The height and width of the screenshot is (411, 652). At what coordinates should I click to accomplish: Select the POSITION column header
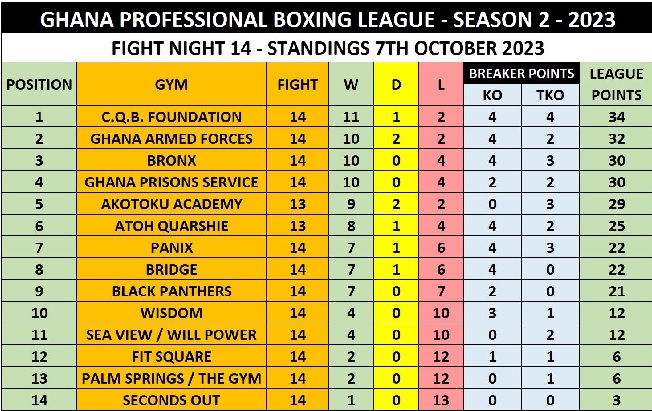(x=39, y=84)
